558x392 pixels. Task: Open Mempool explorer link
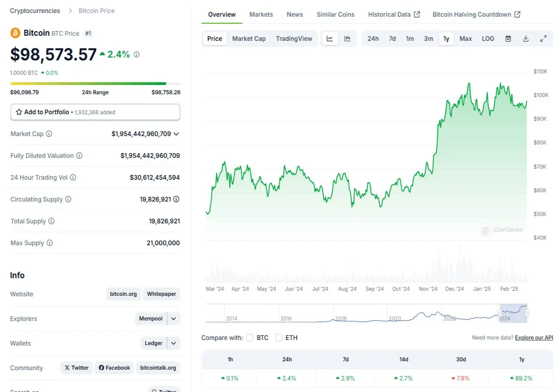click(151, 319)
